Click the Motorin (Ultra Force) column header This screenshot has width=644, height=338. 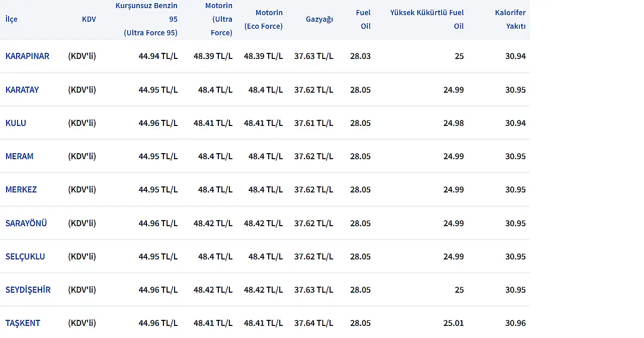pyautogui.click(x=218, y=19)
